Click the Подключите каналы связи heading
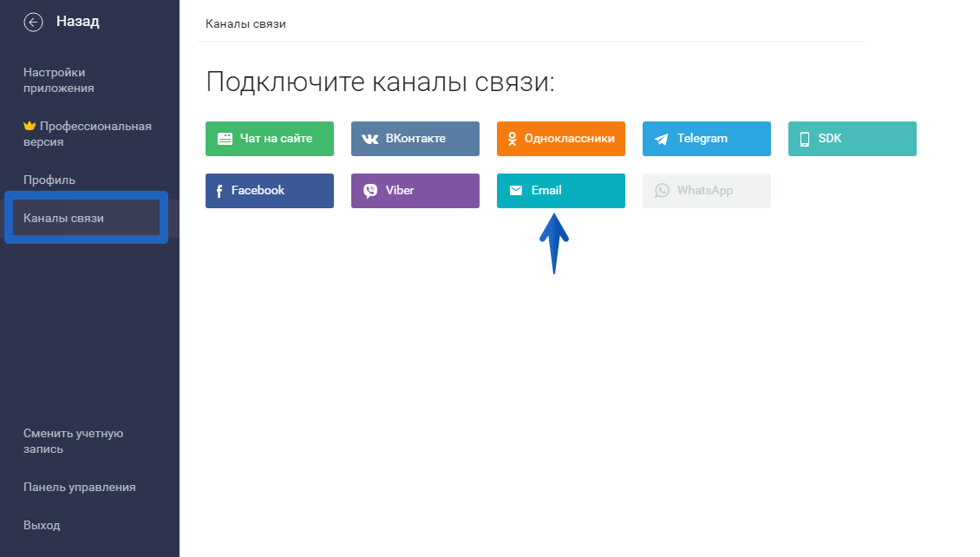The image size is (980, 557). point(380,82)
